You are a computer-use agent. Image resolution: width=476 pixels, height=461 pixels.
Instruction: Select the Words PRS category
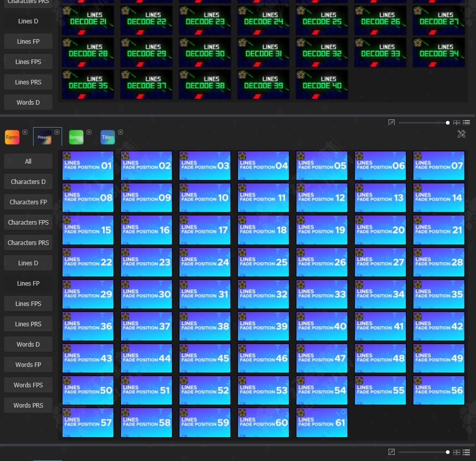tap(28, 405)
